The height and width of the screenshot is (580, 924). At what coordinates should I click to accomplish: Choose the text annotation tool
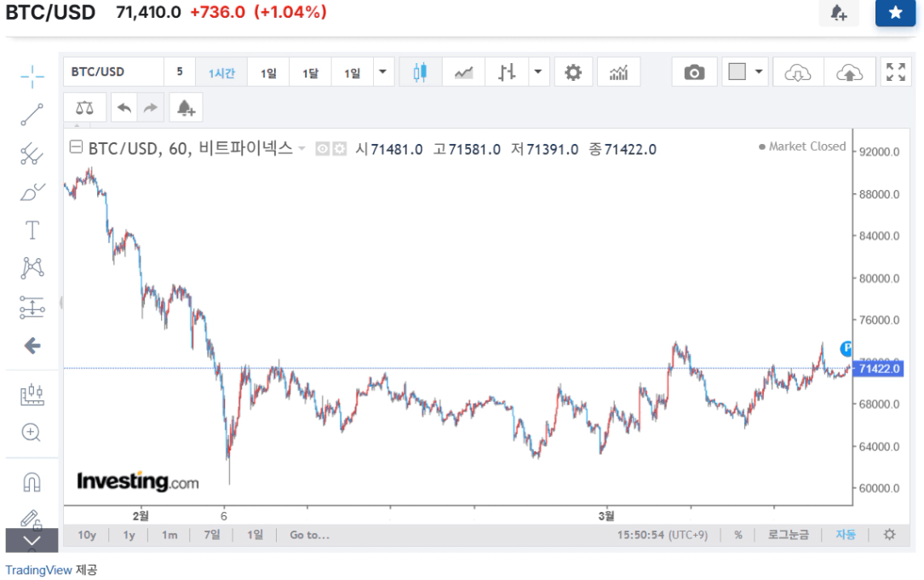[x=32, y=230]
